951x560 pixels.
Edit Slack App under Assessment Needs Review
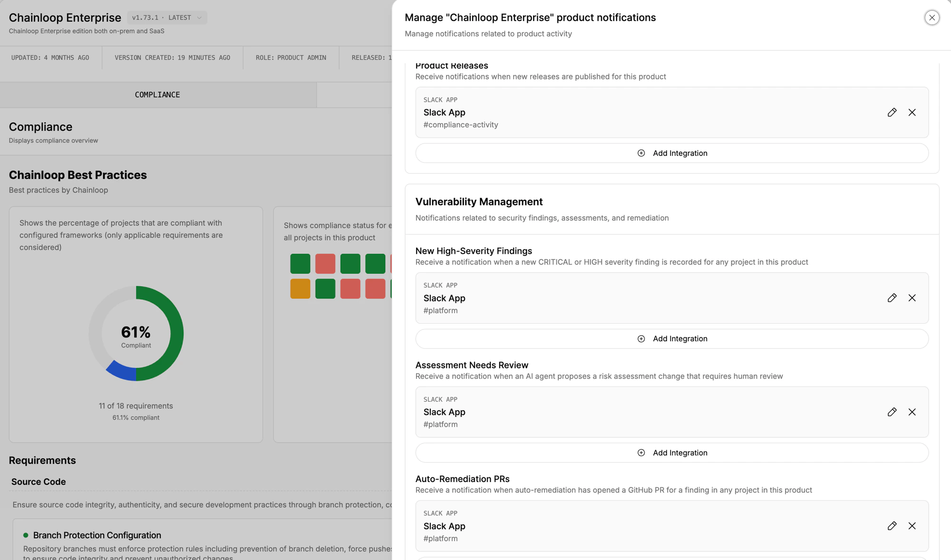[x=892, y=412]
